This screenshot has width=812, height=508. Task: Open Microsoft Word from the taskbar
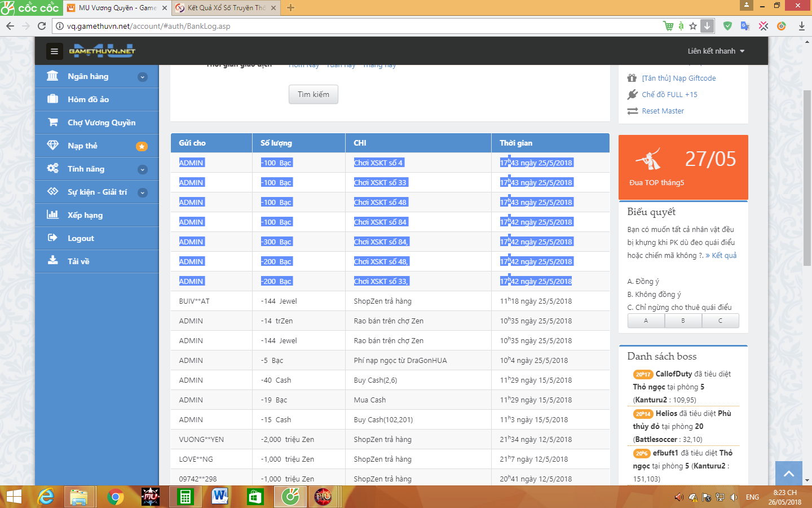click(220, 497)
